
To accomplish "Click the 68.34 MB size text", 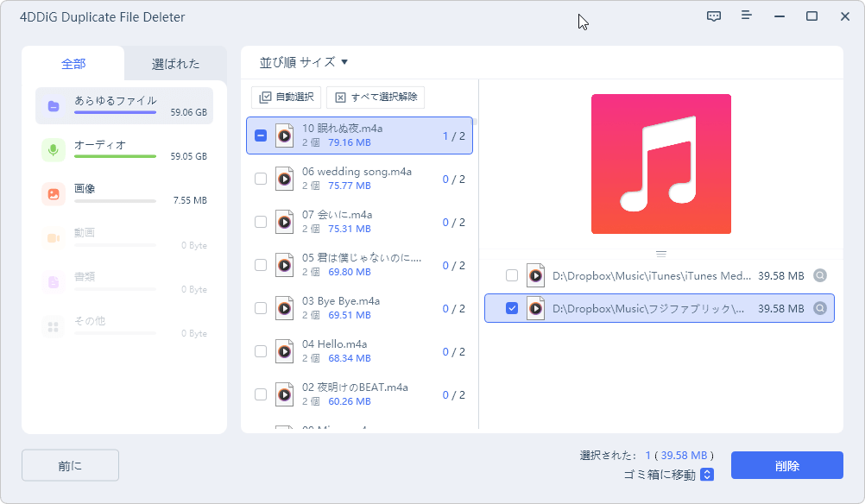I will point(350,358).
